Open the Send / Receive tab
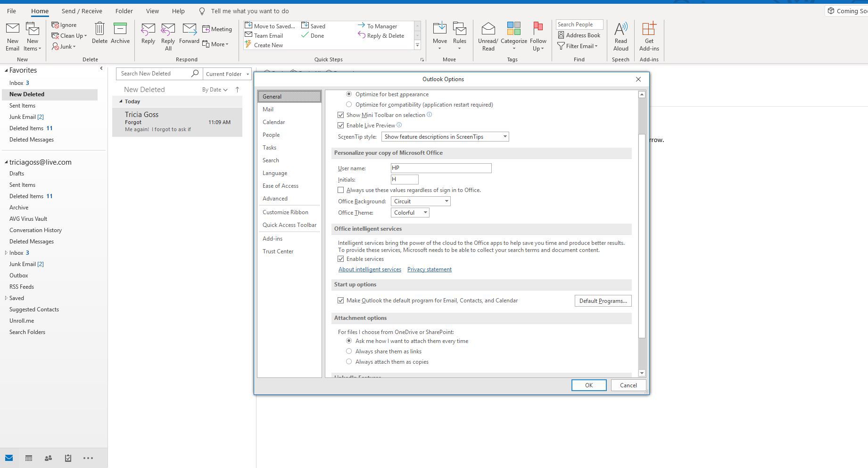 click(x=82, y=11)
